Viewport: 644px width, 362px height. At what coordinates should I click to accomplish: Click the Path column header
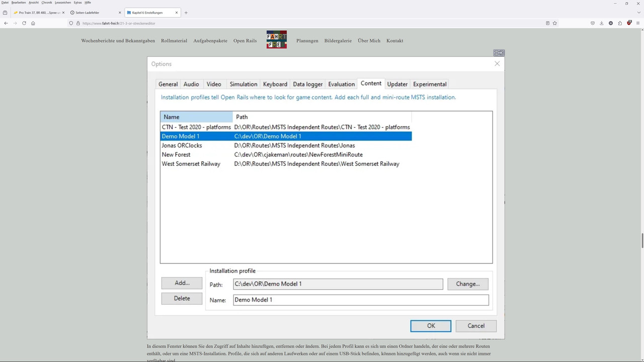coord(322,117)
